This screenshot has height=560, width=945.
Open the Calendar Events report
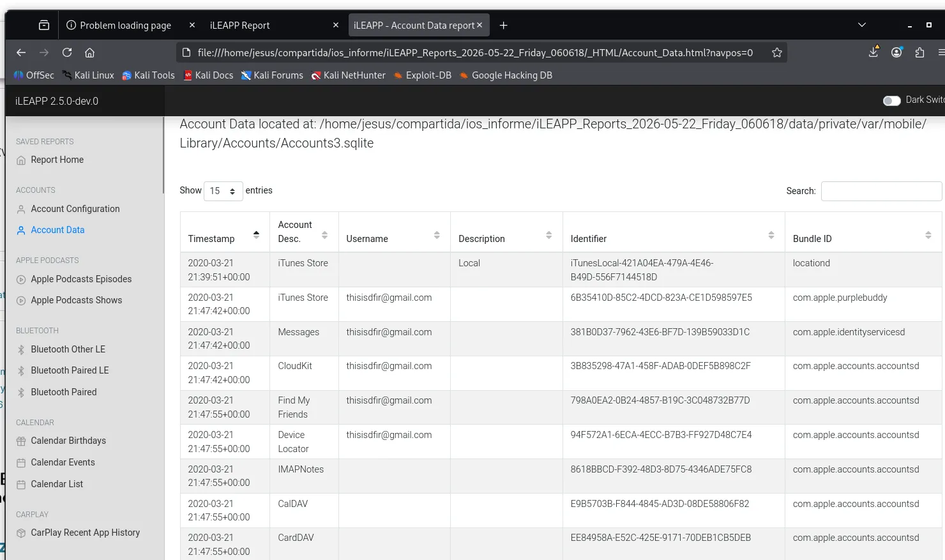pyautogui.click(x=63, y=462)
